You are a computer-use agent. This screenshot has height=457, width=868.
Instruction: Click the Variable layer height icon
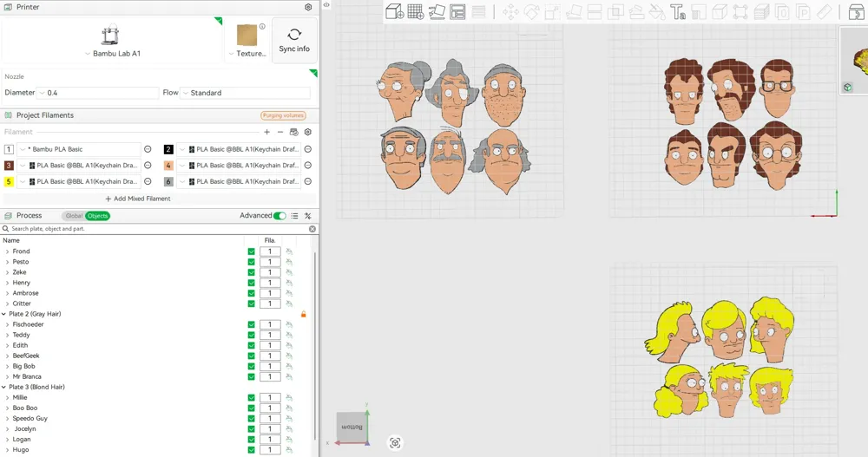[479, 11]
